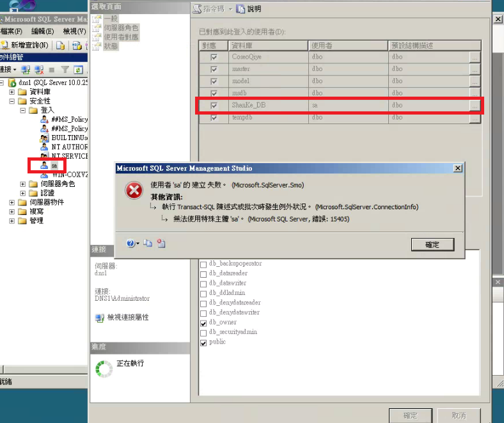Open Status page icon
The width and height of the screenshot is (504, 423).
(x=97, y=46)
